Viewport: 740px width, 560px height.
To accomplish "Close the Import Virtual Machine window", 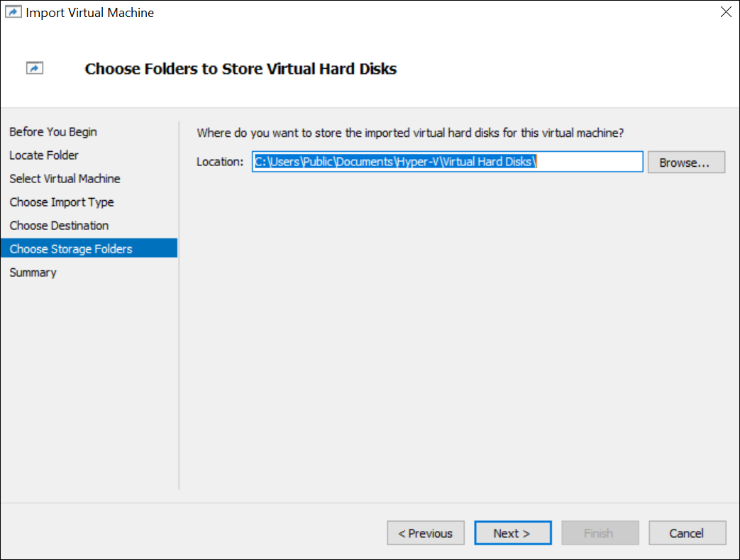I will (x=725, y=13).
